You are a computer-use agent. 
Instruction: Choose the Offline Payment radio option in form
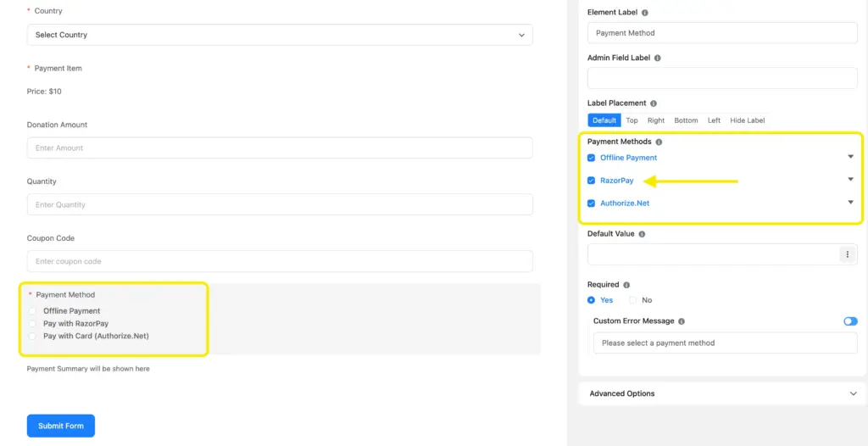(33, 311)
